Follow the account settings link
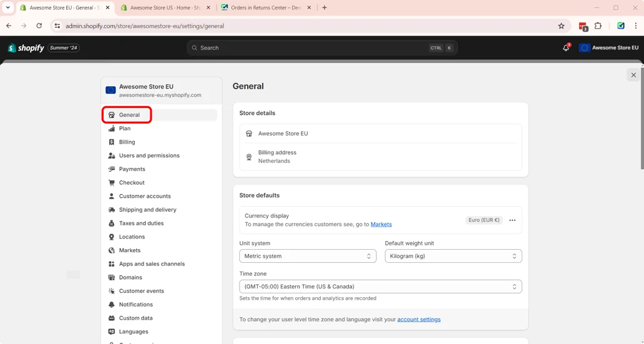 (x=419, y=320)
